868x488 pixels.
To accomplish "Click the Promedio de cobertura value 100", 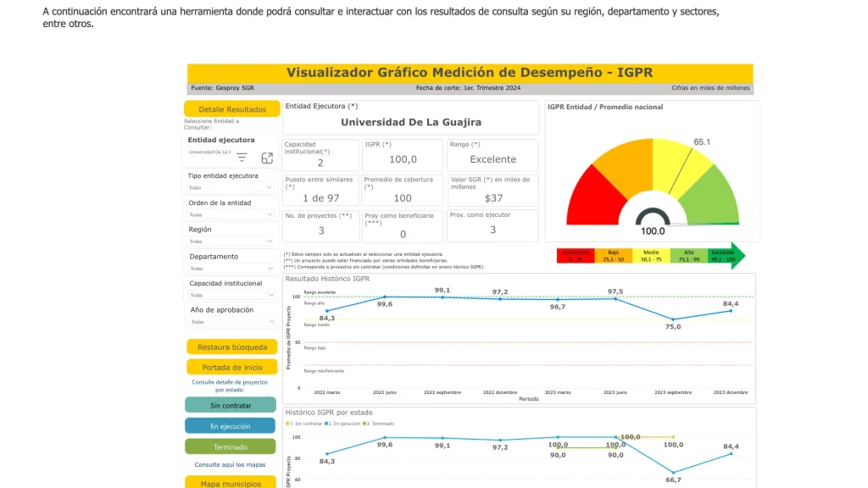I will [403, 198].
